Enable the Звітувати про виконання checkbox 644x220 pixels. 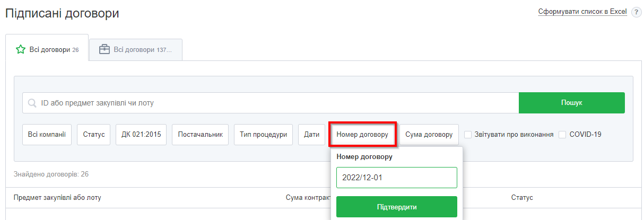pos(468,135)
